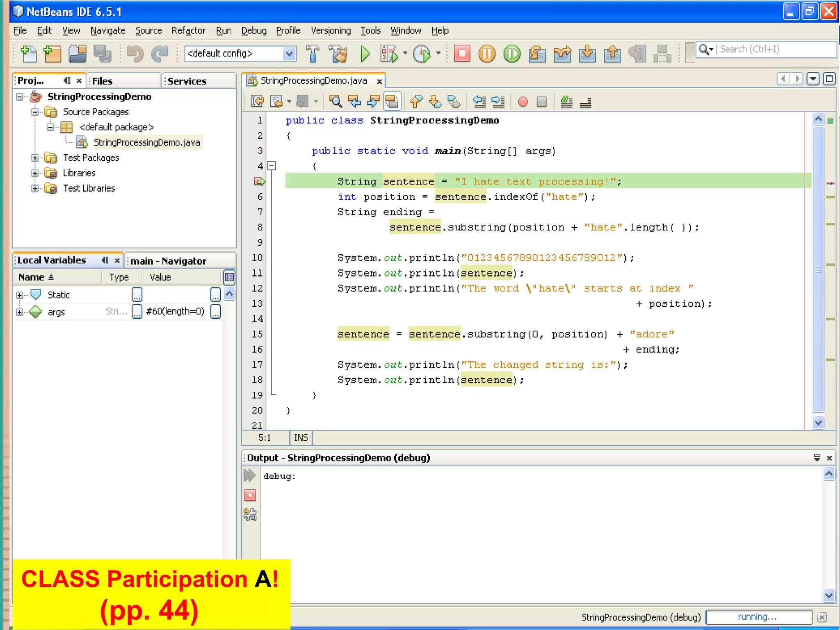Screen dimensions: 840x630
Task: Click the ellipsis button beside args value
Action: [x=216, y=312]
